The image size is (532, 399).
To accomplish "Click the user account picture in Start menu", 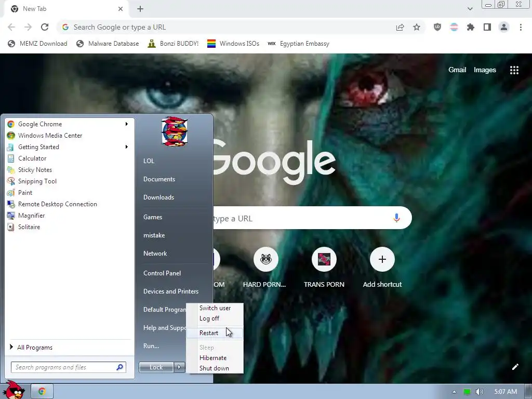I will click(175, 131).
